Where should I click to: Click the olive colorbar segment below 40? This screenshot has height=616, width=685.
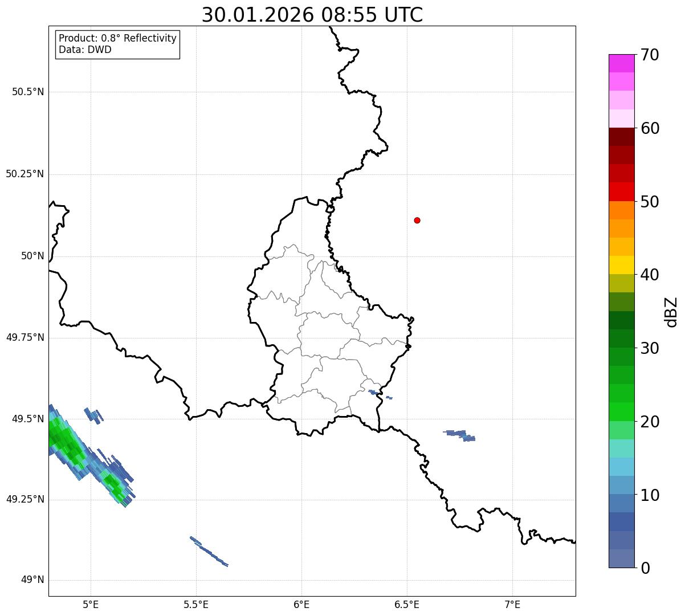pos(621,284)
